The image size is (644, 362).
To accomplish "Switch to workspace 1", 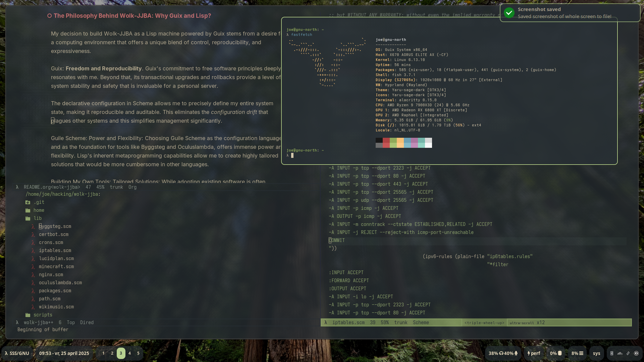I will pos(103,353).
